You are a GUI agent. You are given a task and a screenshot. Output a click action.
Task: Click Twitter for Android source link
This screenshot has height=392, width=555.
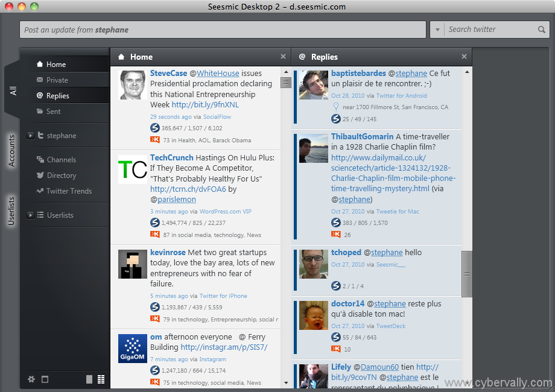pos(401,95)
